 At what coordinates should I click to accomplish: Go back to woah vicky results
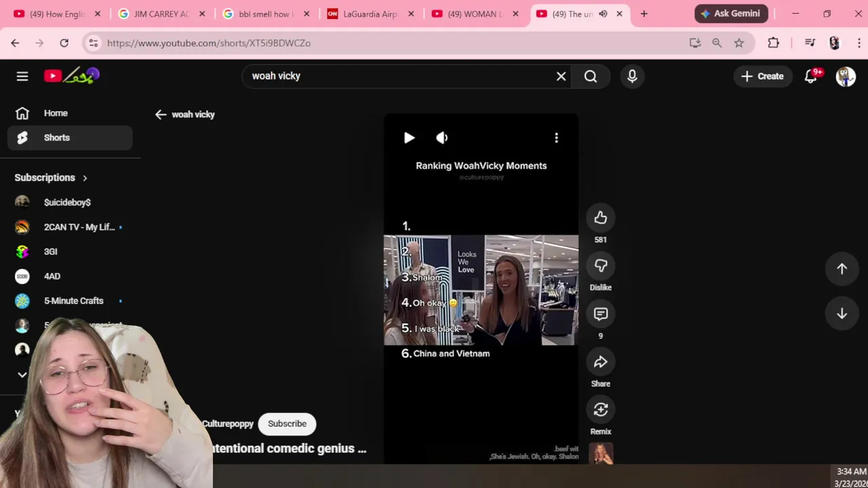[161, 115]
